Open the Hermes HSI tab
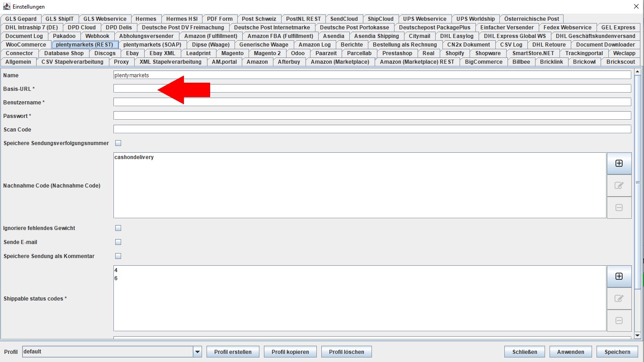The height and width of the screenshot is (362, 644). point(182,19)
